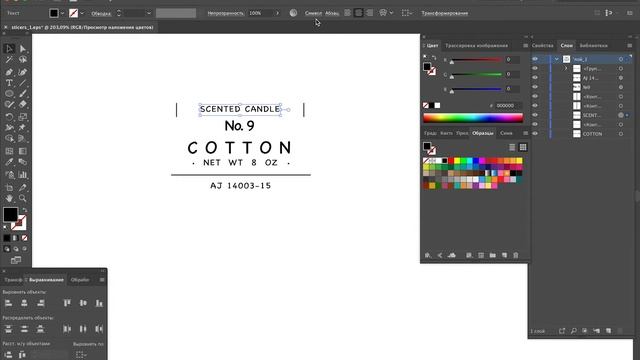Screen dimensions: 640x360
Task: Set paragraph alignment to left in control bar
Action: pyautogui.click(x=347, y=13)
